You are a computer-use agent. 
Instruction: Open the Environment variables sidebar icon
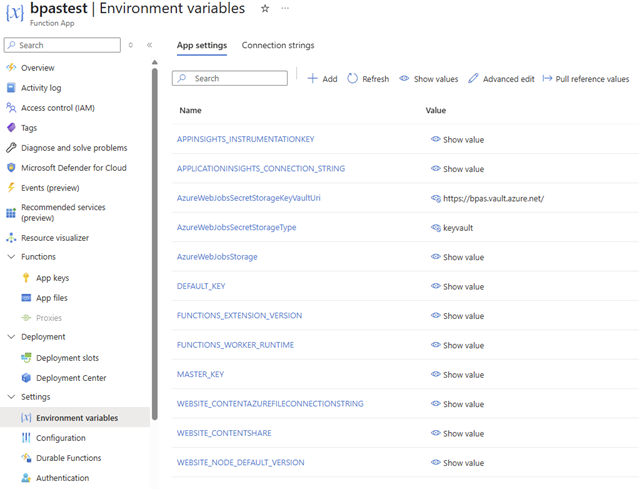tap(26, 418)
